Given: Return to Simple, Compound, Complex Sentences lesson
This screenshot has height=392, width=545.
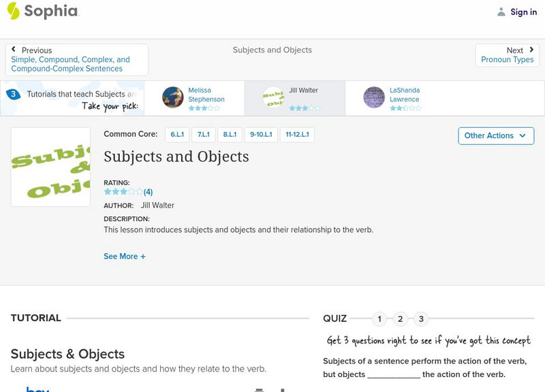Looking at the screenshot, I should point(68,63).
